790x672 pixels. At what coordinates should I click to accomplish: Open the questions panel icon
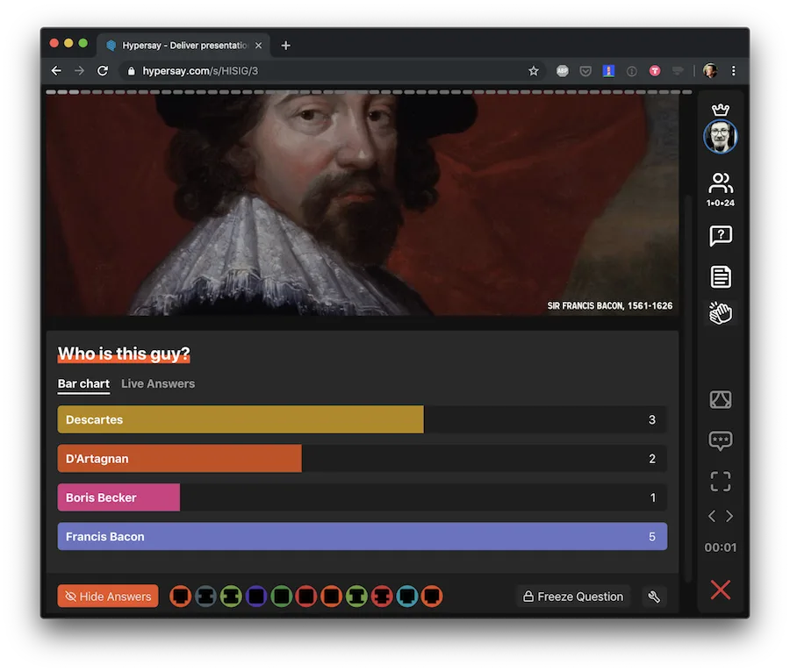pos(721,236)
